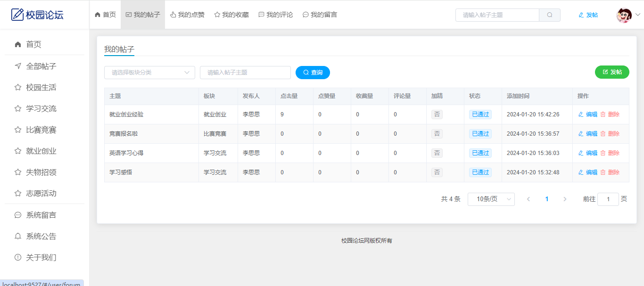The width and height of the screenshot is (644, 286).
Task: Click the green 发帖 button
Action: point(612,72)
